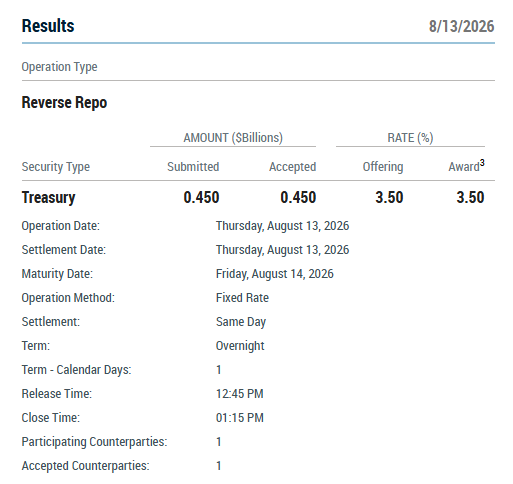The width and height of the screenshot is (513, 484).
Task: Click the RATE (%) column group header
Action: tap(410, 138)
